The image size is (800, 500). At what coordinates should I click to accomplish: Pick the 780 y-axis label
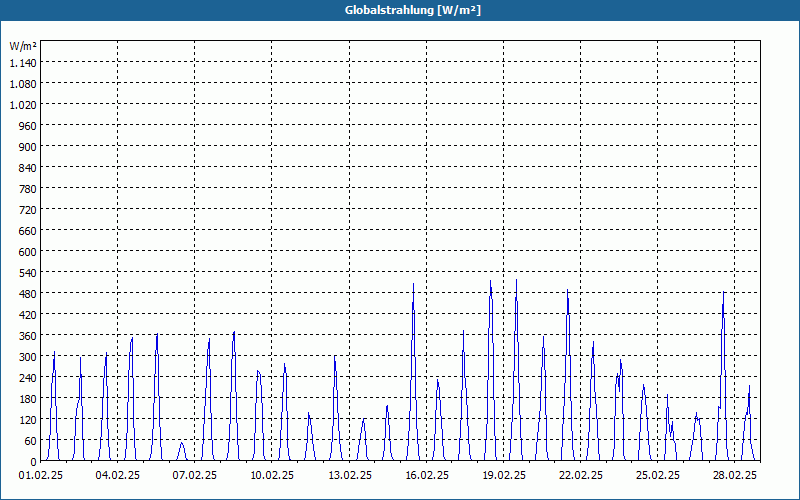[x=28, y=189]
